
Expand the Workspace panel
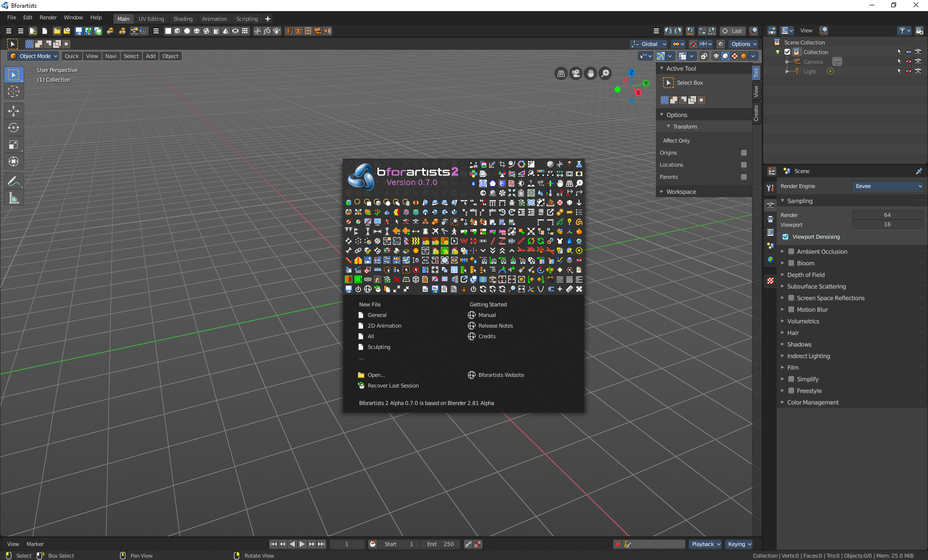coord(681,192)
